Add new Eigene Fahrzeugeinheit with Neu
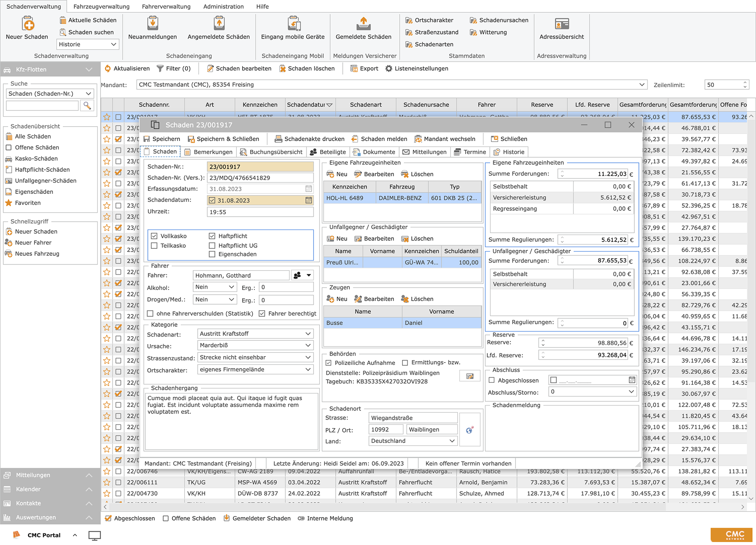 337,174
